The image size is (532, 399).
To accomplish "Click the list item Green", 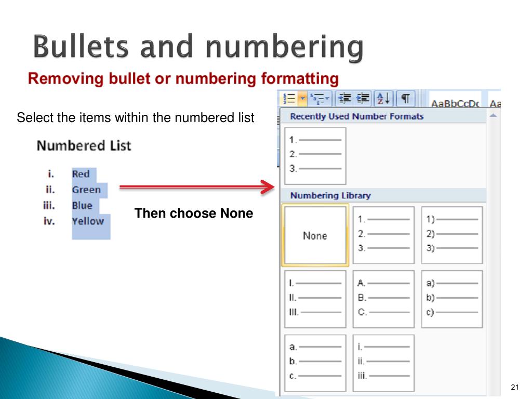I will (x=86, y=190).
